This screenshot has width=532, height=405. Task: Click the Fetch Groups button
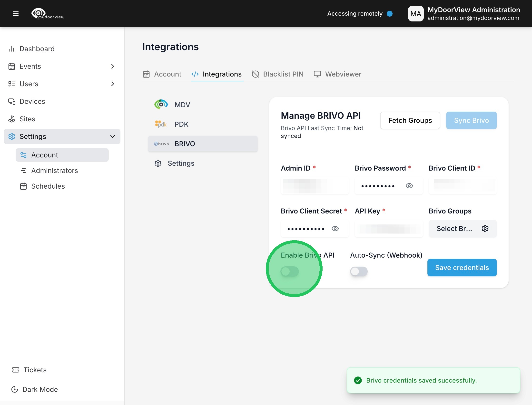point(410,120)
